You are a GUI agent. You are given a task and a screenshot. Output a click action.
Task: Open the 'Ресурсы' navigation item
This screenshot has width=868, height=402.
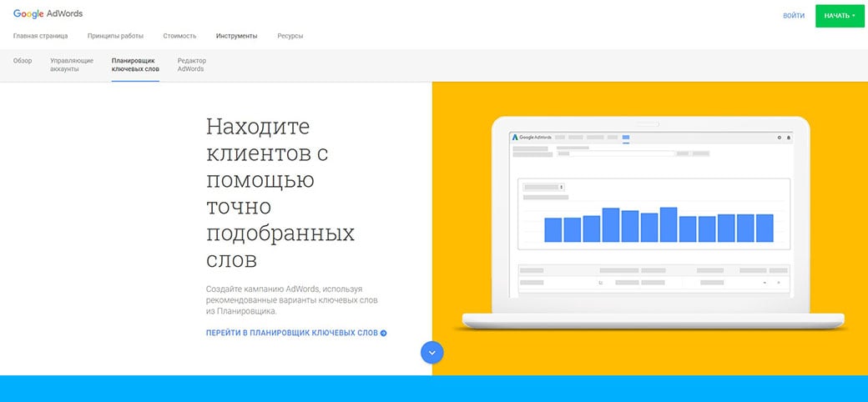290,36
